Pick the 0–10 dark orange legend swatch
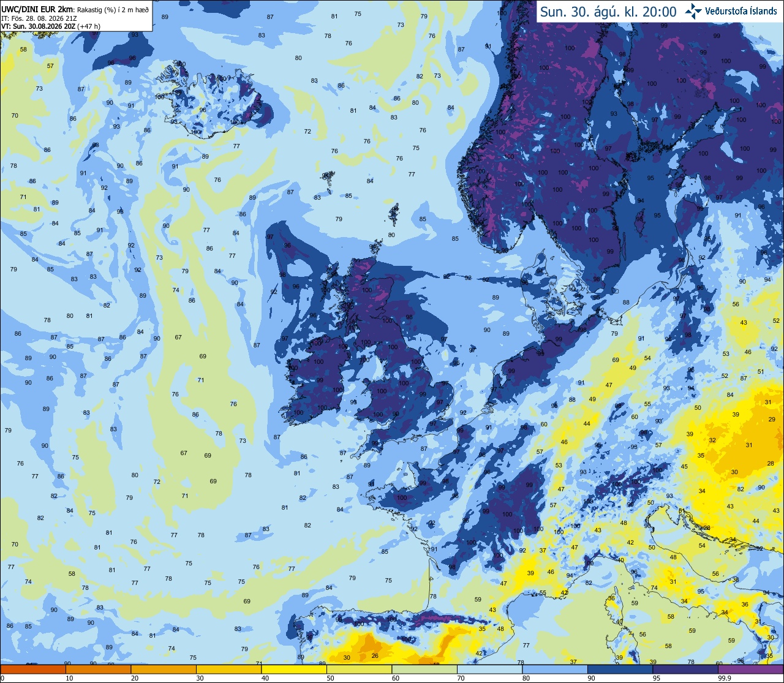The height and width of the screenshot is (683, 784). click(33, 669)
